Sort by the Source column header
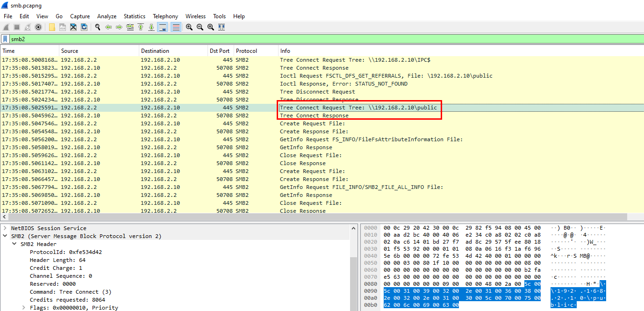Screen dimensions: 644x311 coord(70,51)
